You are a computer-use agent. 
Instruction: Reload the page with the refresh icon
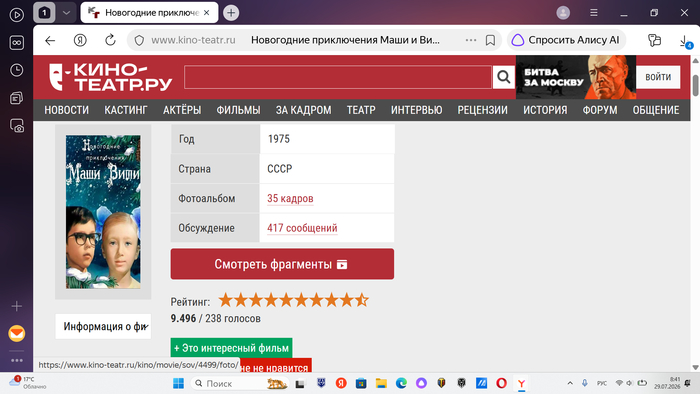(x=110, y=40)
